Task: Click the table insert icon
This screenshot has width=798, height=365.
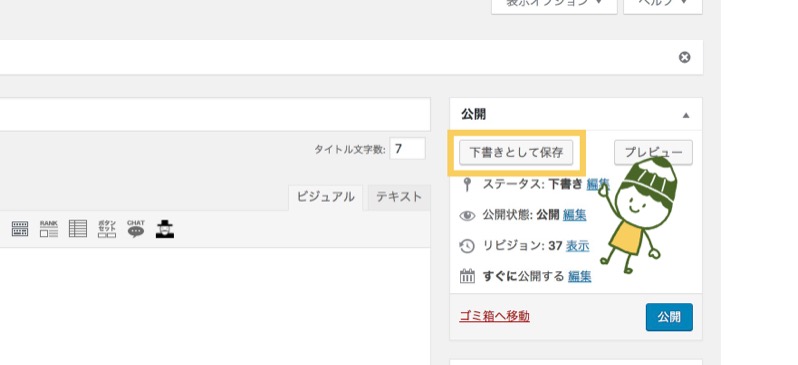Action: (78, 229)
